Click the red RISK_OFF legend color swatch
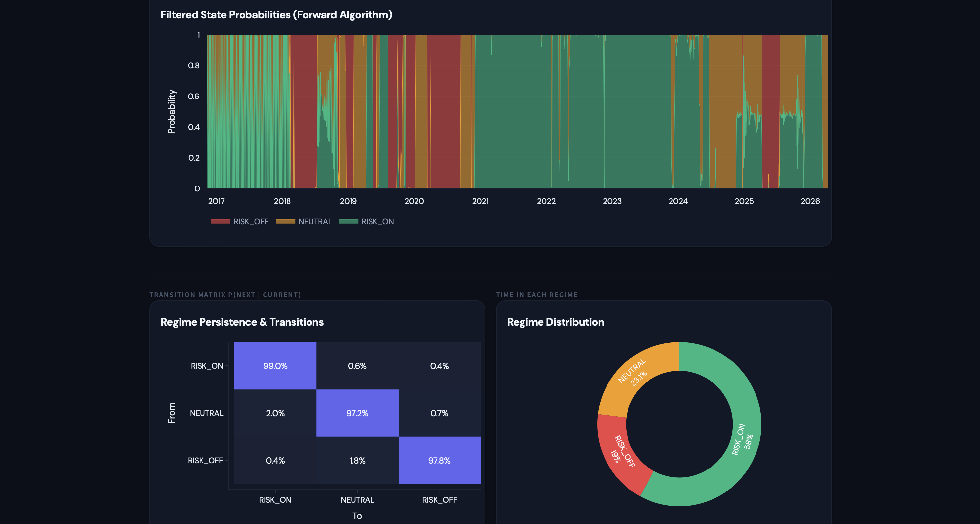The height and width of the screenshot is (524, 980). pos(220,222)
